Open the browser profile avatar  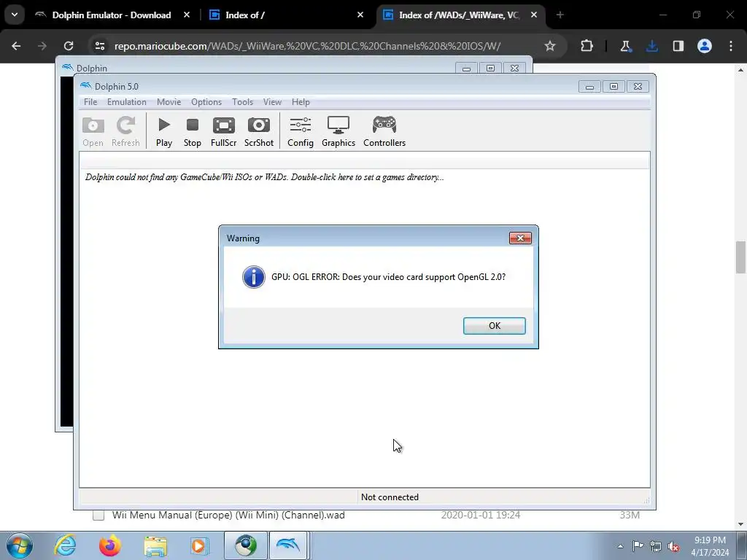click(705, 46)
